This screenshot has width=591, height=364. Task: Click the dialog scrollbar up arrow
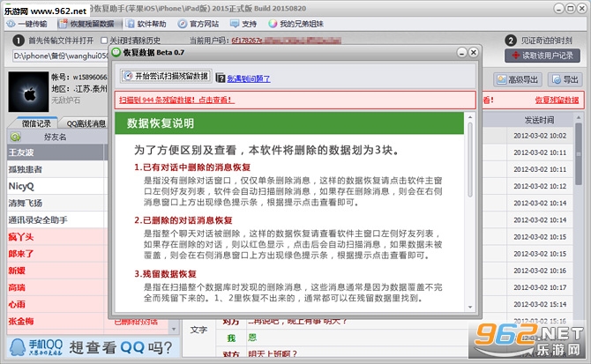click(470, 117)
